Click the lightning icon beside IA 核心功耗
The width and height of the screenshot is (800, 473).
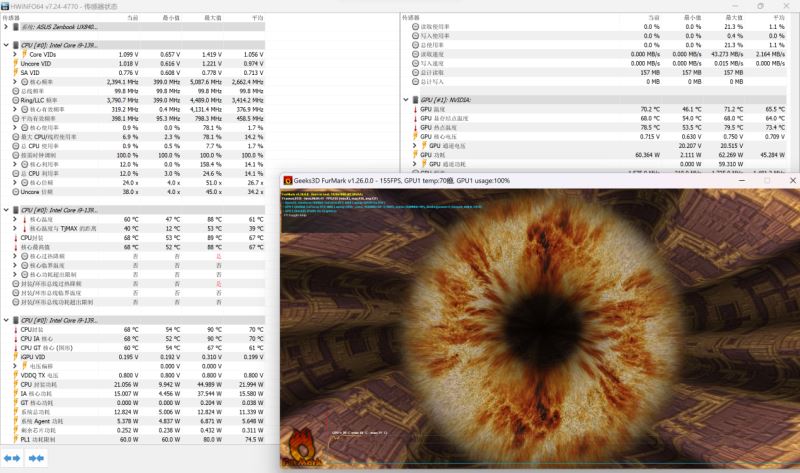[16, 394]
